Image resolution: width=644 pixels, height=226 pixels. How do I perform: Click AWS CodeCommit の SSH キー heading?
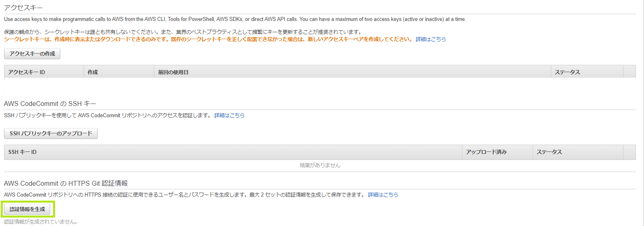coord(50,104)
